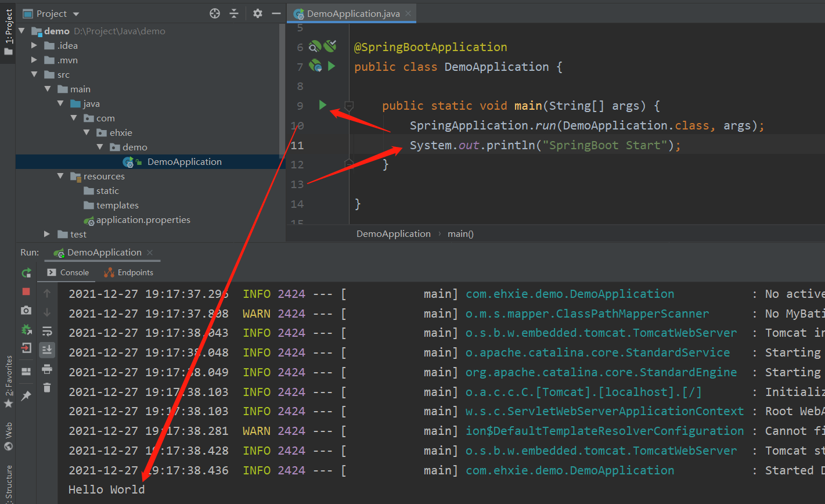825x504 pixels.
Task: Stop the running DemoApplication with red square
Action: pos(26,291)
